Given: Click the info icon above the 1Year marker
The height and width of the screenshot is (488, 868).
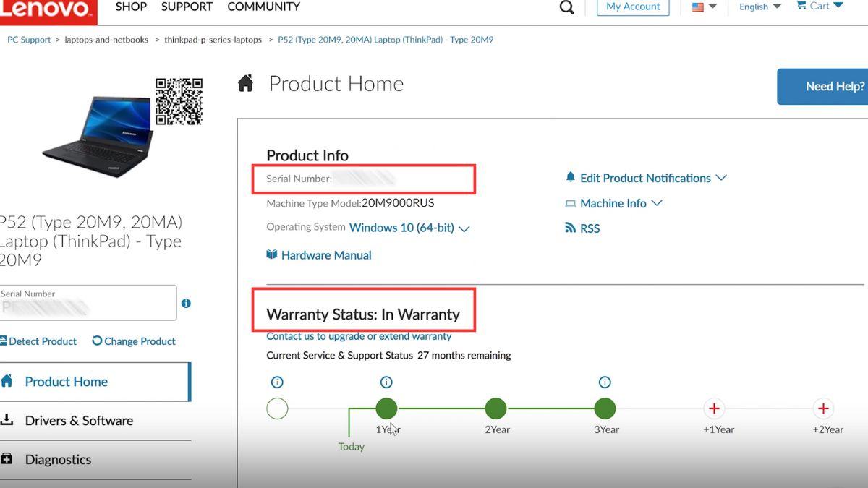Looking at the screenshot, I should coord(386,382).
